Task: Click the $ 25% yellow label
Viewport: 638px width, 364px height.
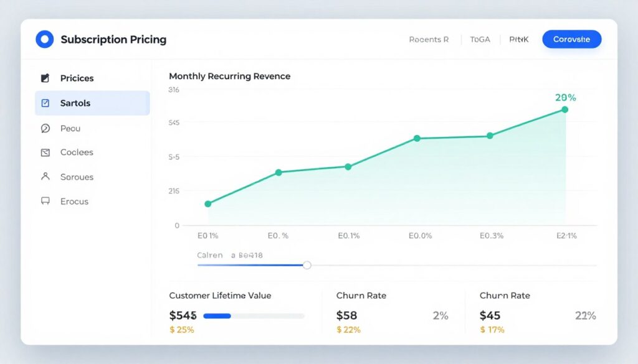Action: [181, 330]
